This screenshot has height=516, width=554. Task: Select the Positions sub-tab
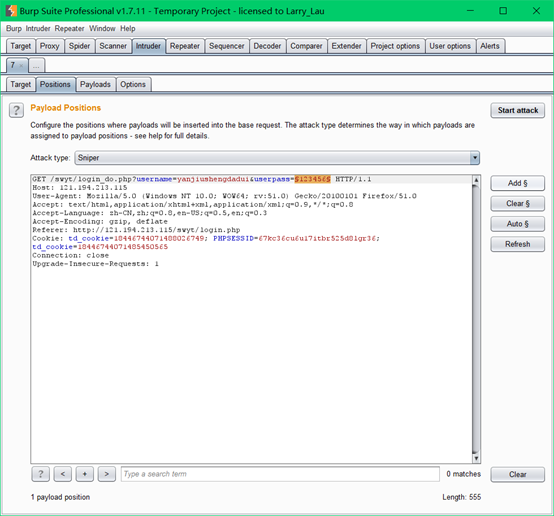55,84
